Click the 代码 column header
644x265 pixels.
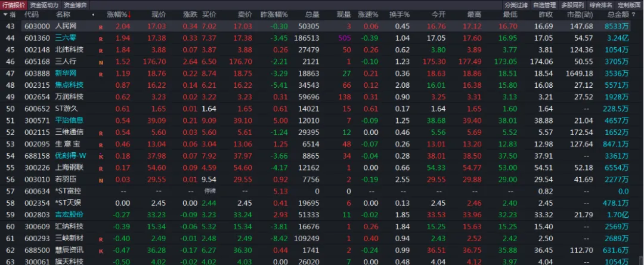coord(31,14)
